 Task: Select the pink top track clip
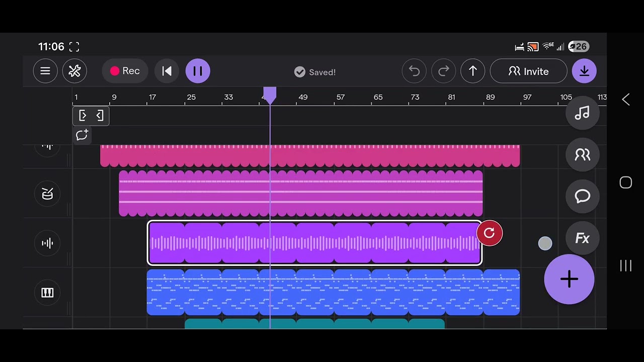(310, 155)
